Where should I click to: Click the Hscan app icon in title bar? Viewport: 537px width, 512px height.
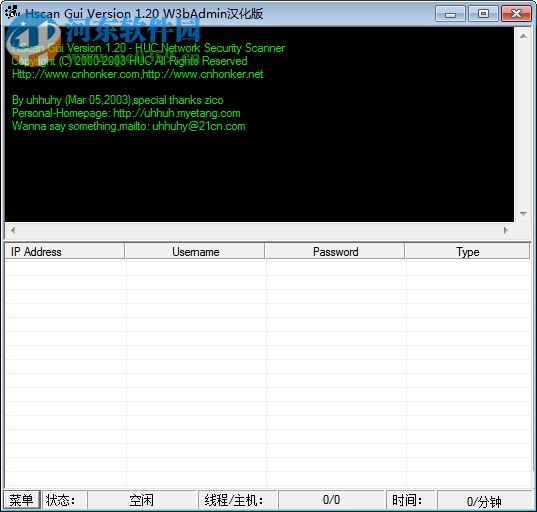point(12,12)
